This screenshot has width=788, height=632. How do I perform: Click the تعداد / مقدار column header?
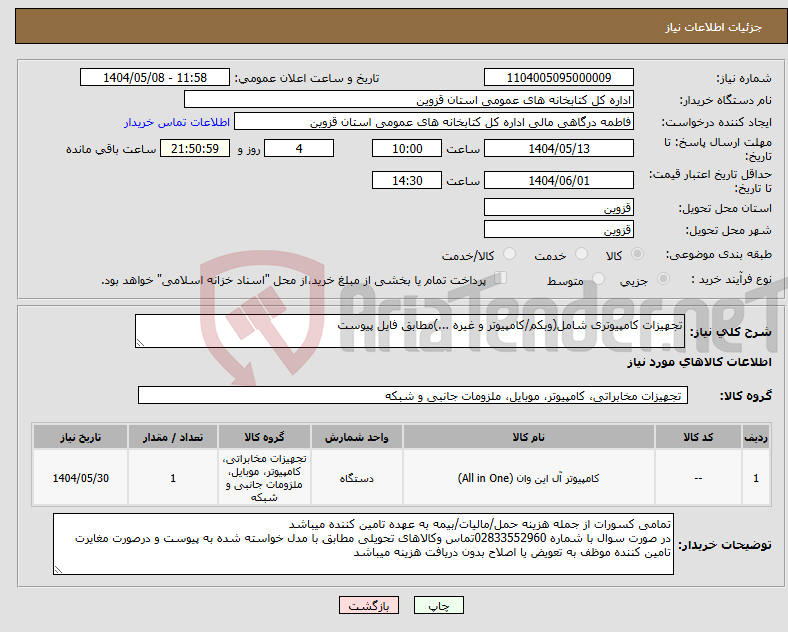[173, 437]
